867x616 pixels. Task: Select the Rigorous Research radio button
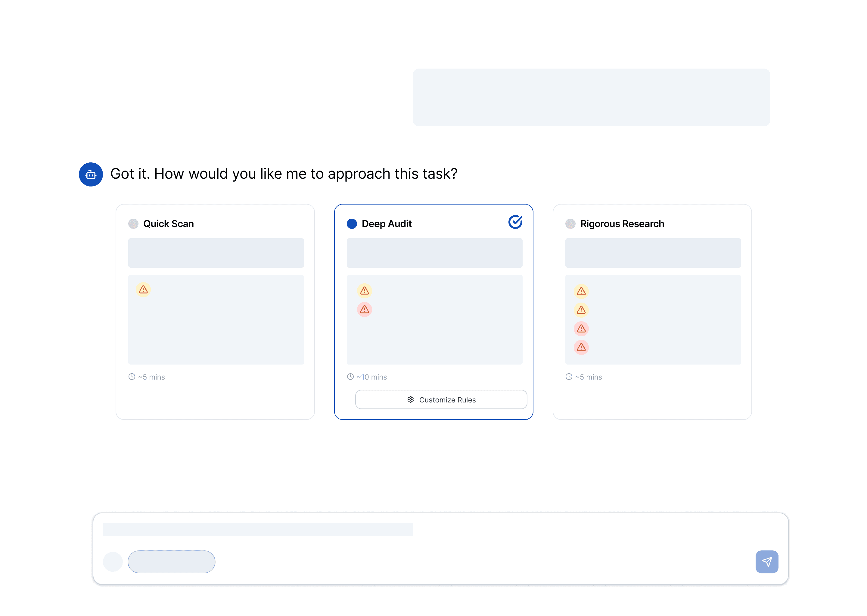[570, 224]
